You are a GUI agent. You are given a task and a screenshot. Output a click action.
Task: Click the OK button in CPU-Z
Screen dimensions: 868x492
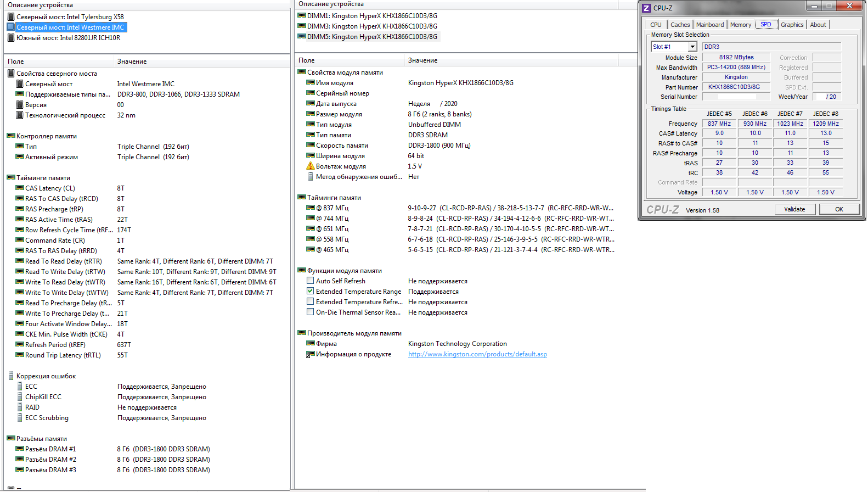tap(839, 209)
